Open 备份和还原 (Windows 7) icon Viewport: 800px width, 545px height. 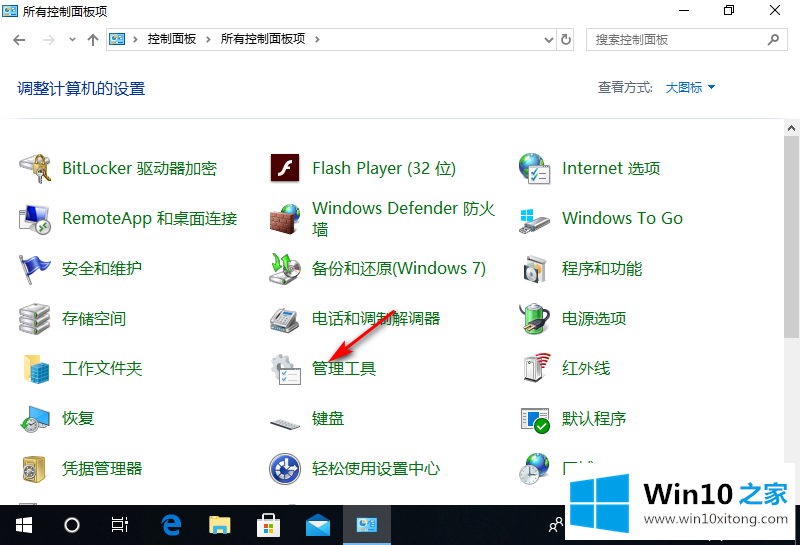coord(285,268)
